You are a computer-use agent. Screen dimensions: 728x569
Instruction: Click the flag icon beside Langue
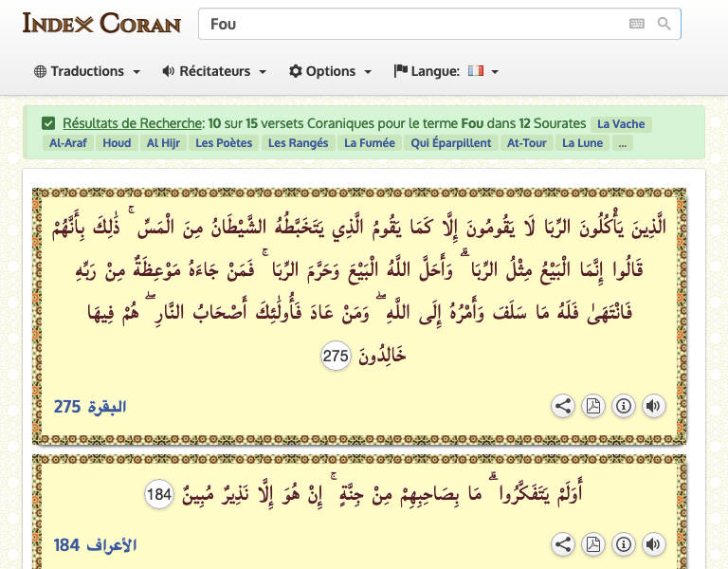click(x=400, y=71)
